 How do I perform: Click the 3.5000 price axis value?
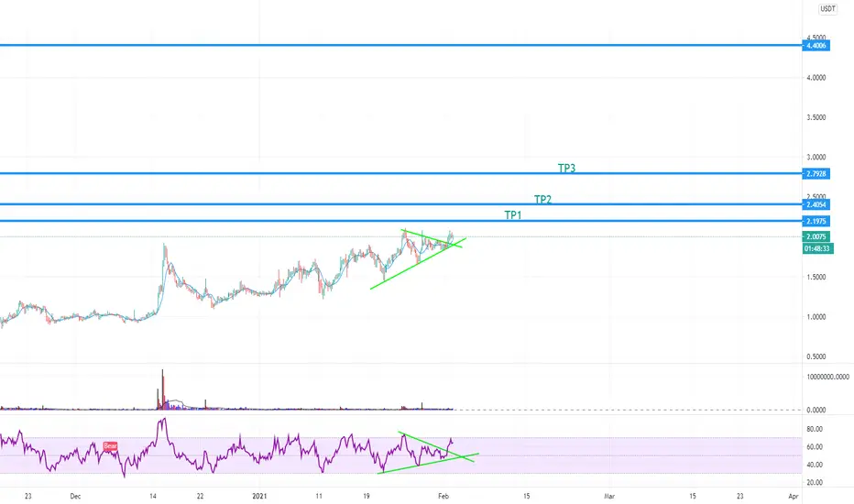[816, 117]
